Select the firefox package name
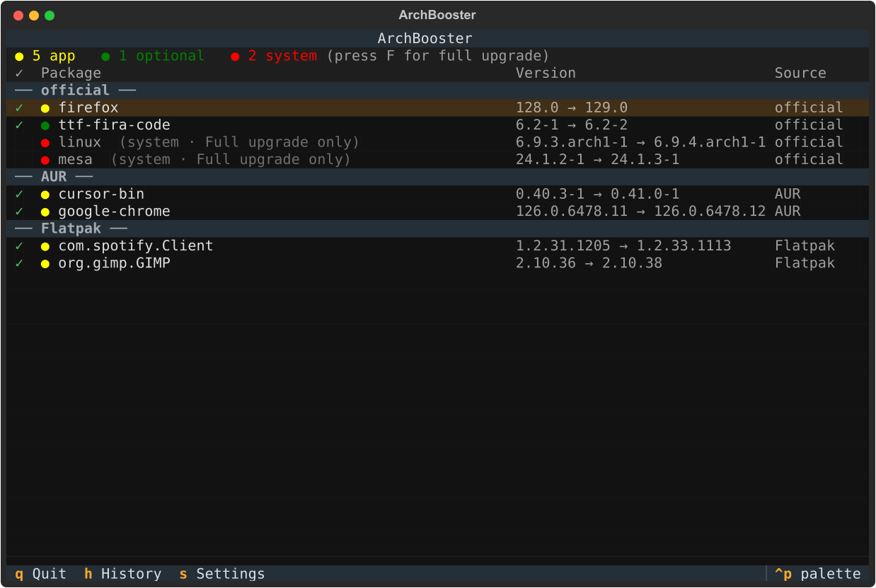 [x=88, y=108]
